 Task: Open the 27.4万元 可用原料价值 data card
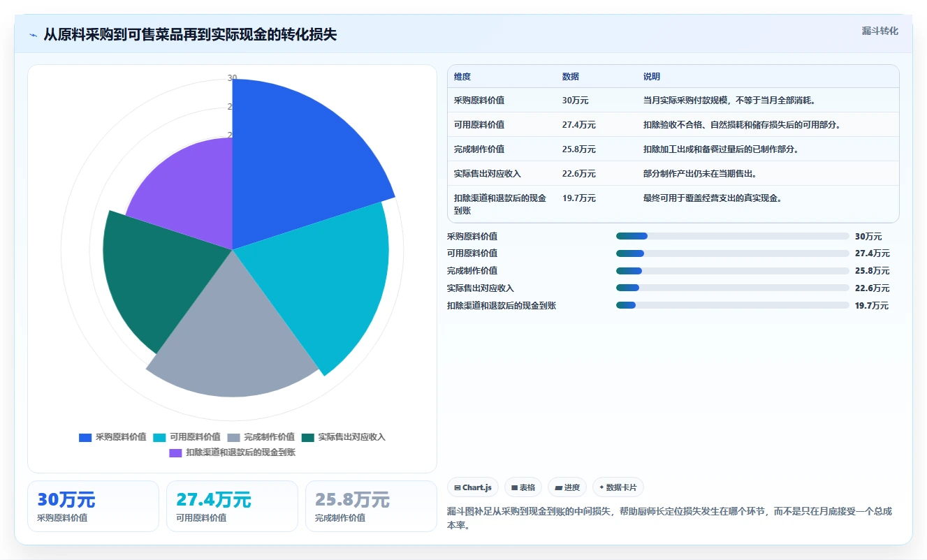click(x=232, y=506)
